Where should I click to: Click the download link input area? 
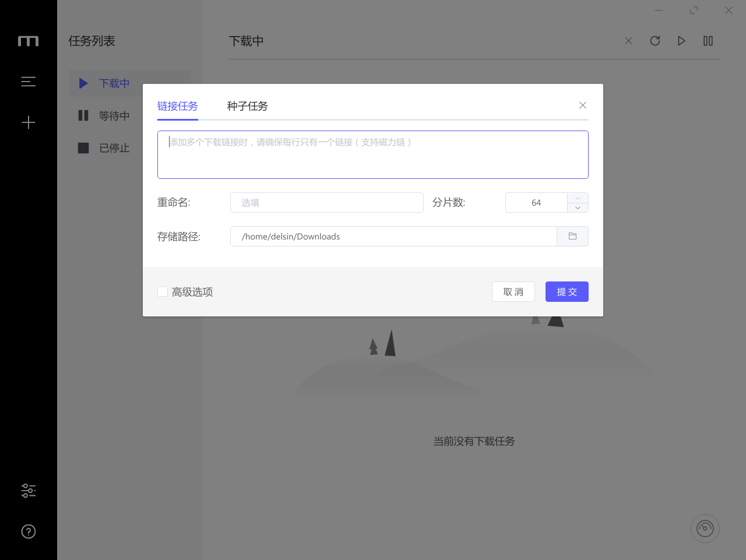(x=372, y=154)
